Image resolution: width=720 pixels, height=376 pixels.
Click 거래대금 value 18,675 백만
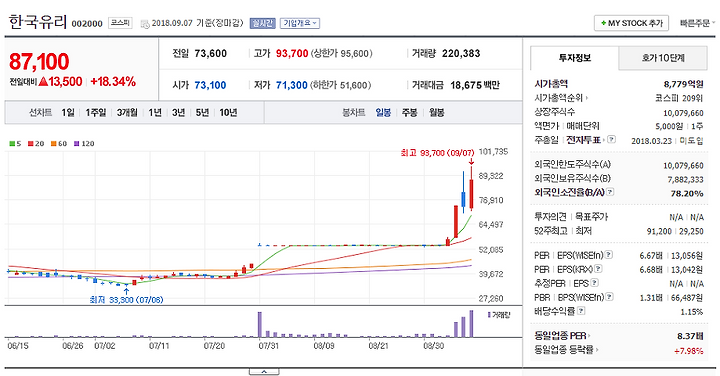(x=475, y=85)
